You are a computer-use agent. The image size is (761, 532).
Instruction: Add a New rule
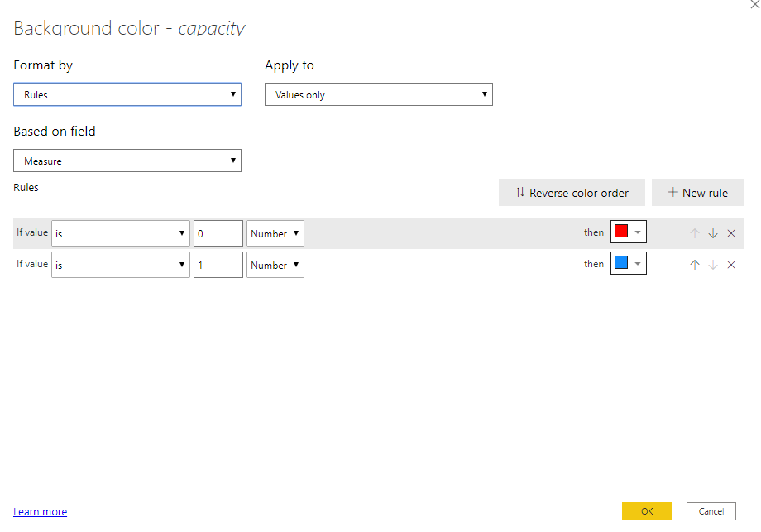tap(698, 193)
